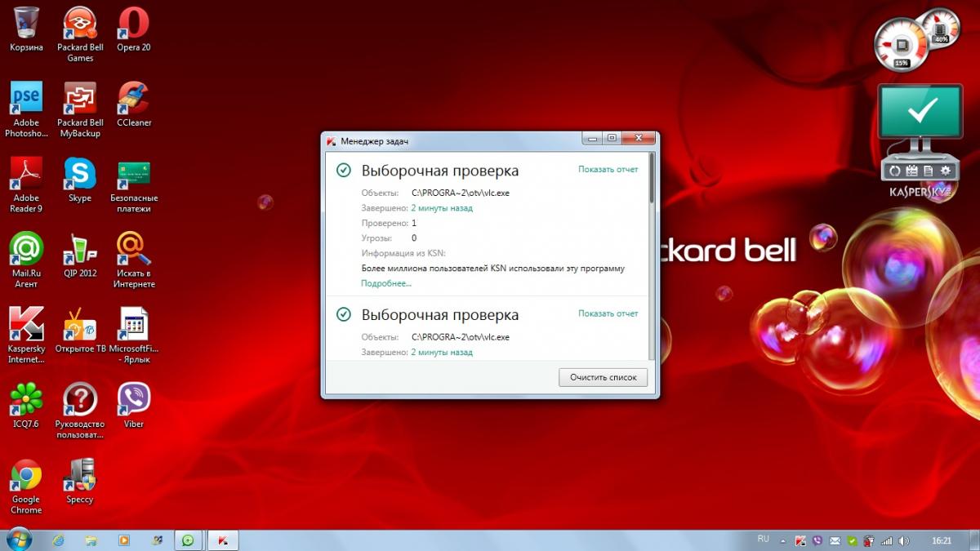Viewport: 980px width, 551px height.
Task: Click Kaspersky gadget update (circular arrows) icon
Action: point(895,171)
